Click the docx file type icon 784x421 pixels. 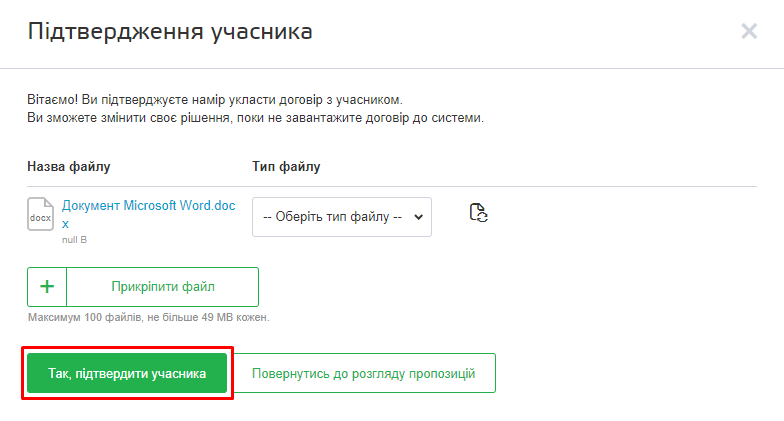[x=40, y=215]
